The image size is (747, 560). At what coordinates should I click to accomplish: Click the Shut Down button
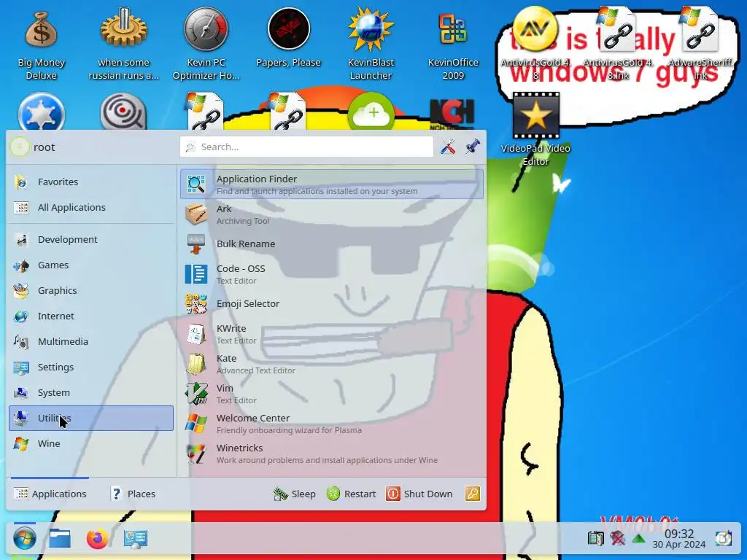click(419, 494)
